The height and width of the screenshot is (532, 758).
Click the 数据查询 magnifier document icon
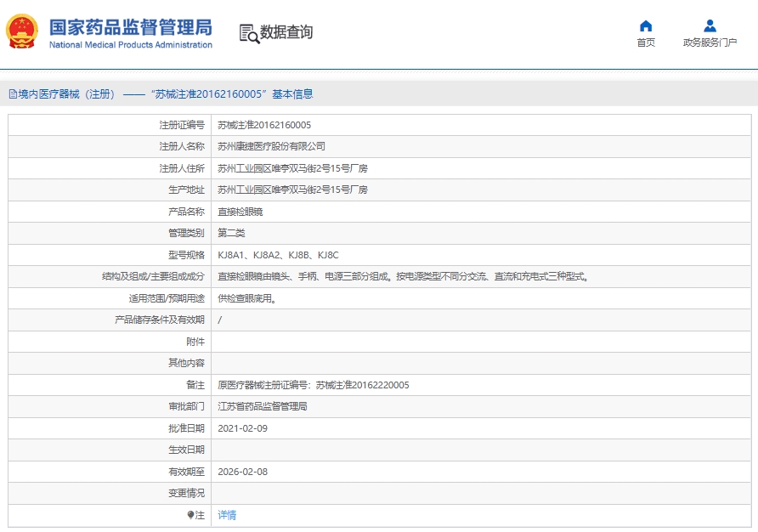tap(248, 33)
